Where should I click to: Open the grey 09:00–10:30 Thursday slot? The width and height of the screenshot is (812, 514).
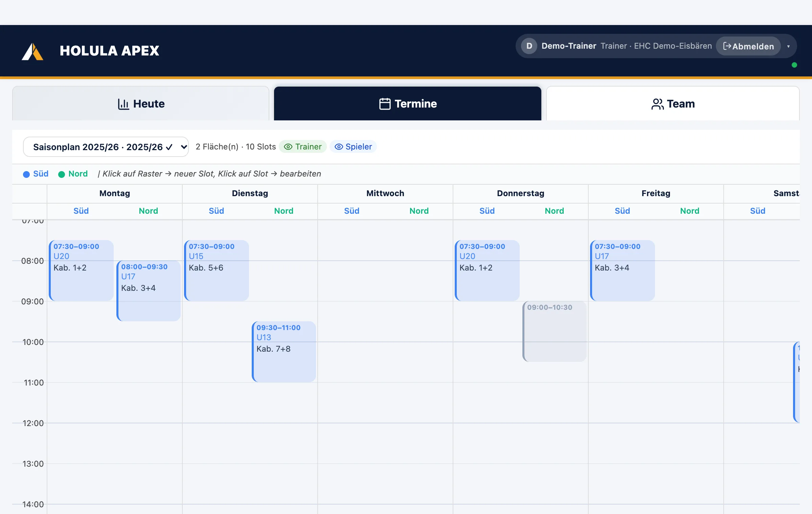click(x=555, y=331)
